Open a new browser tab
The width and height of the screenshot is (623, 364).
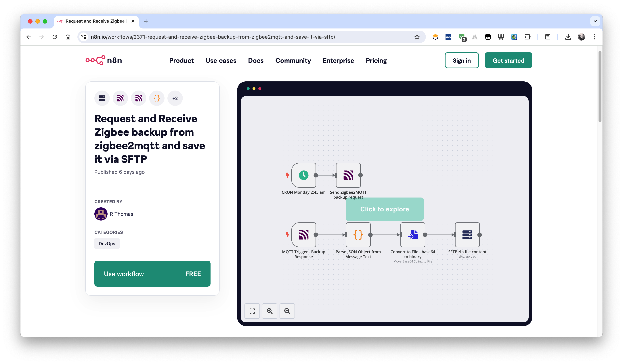coord(146,21)
